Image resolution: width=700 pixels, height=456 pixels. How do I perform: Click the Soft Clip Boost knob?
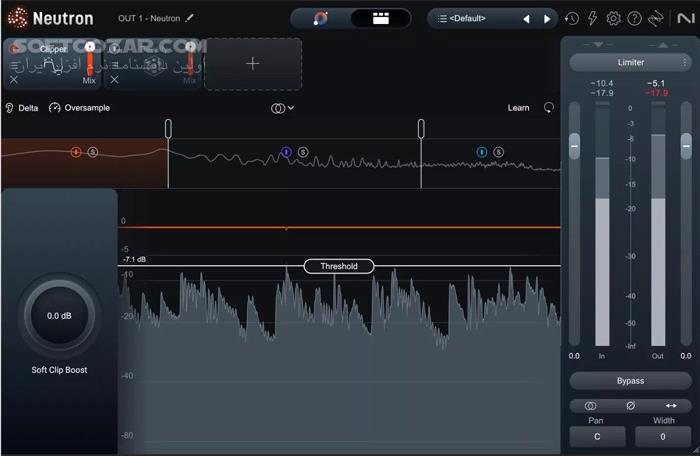(58, 316)
